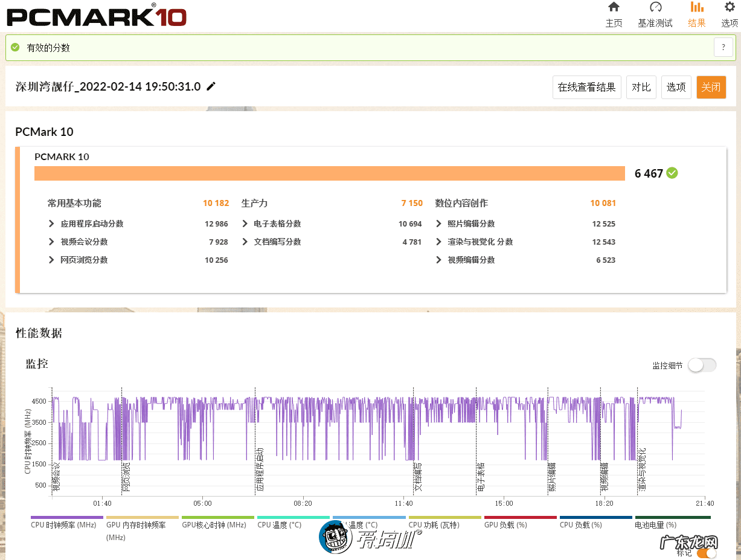This screenshot has height=560, width=741.
Task: Click 生产力 score 7 150
Action: coord(412,203)
